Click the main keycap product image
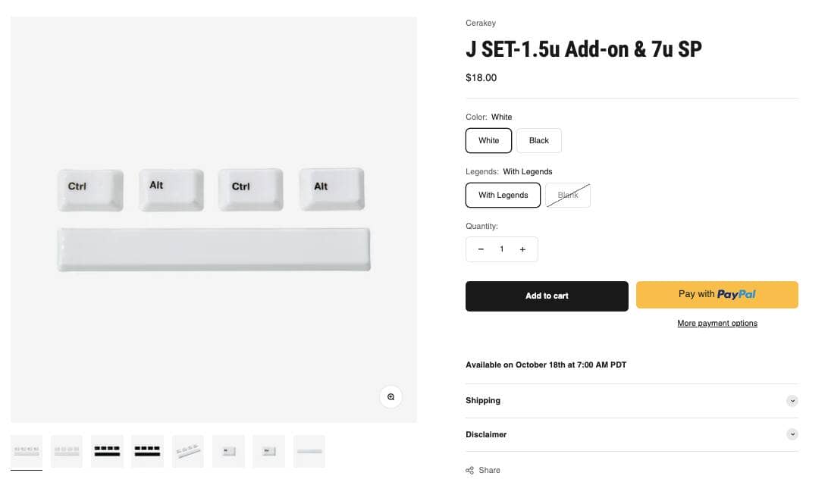 pos(214,220)
